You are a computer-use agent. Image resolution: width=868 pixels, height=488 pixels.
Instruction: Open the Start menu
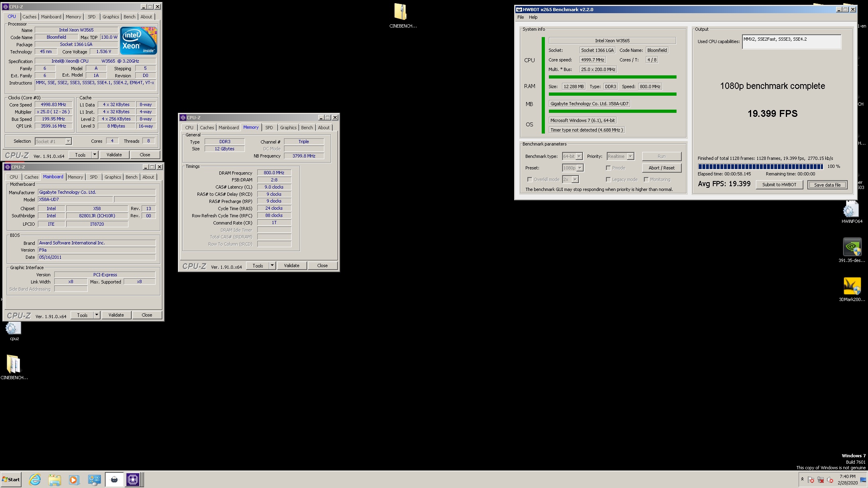coord(11,480)
